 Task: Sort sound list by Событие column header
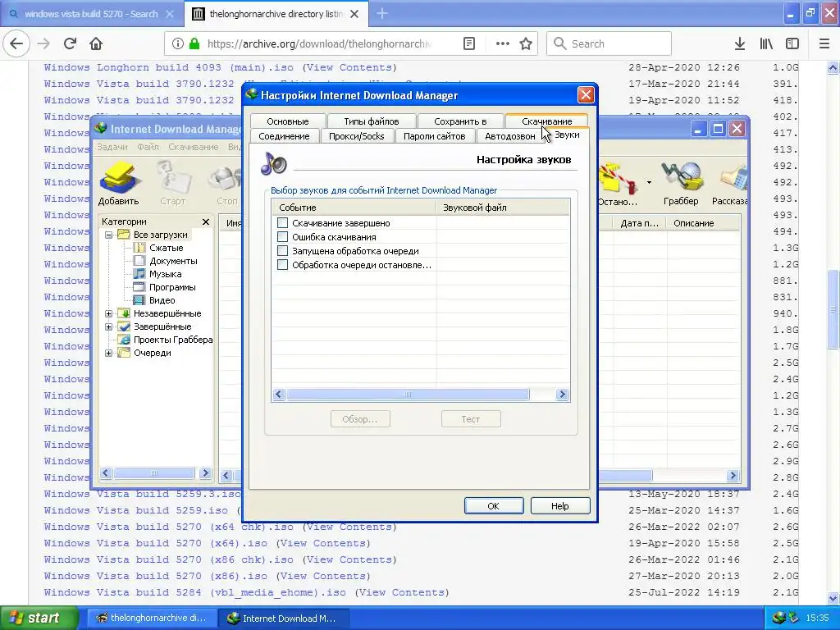(x=354, y=208)
